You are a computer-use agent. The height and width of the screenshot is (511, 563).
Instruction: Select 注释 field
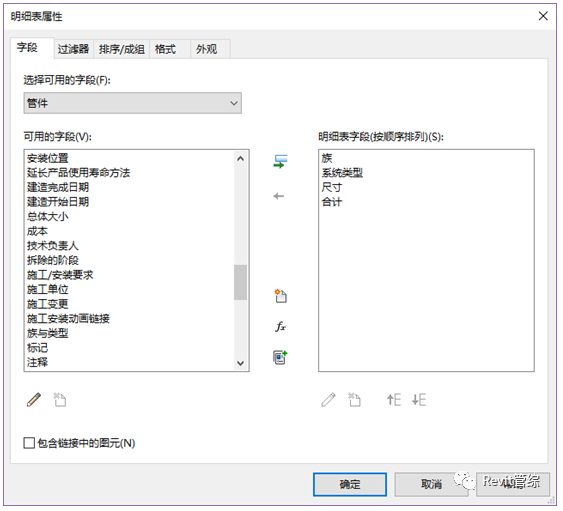pos(37,362)
